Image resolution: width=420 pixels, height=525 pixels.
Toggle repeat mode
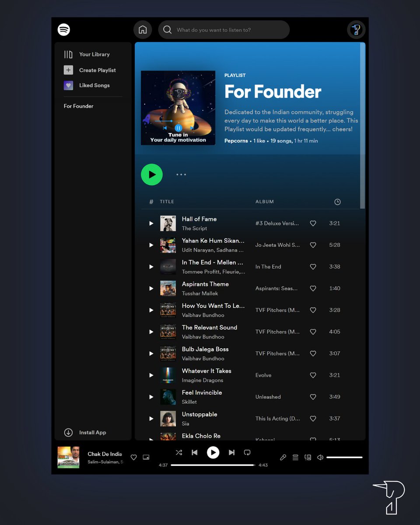pyautogui.click(x=247, y=452)
